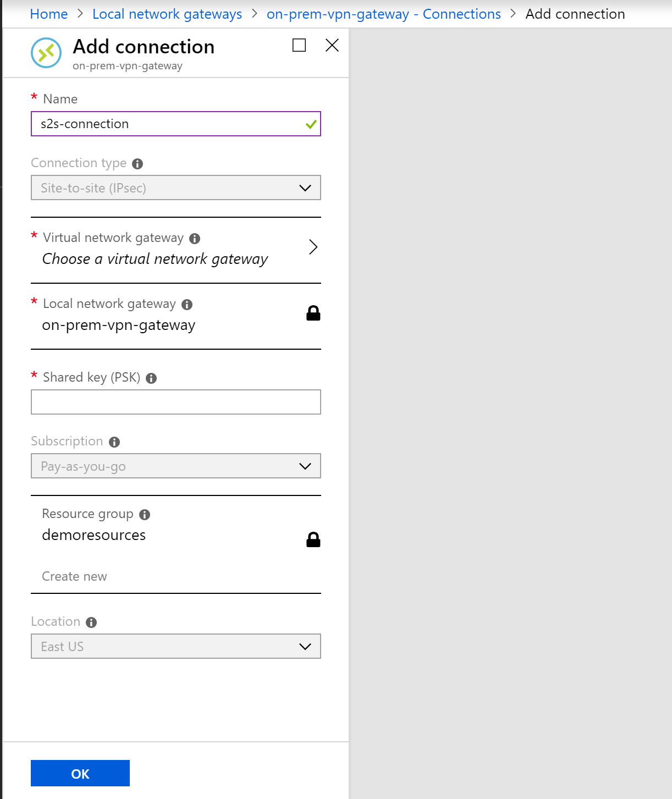Click the Add connection blade icon
The image size is (672, 799).
pos(46,53)
